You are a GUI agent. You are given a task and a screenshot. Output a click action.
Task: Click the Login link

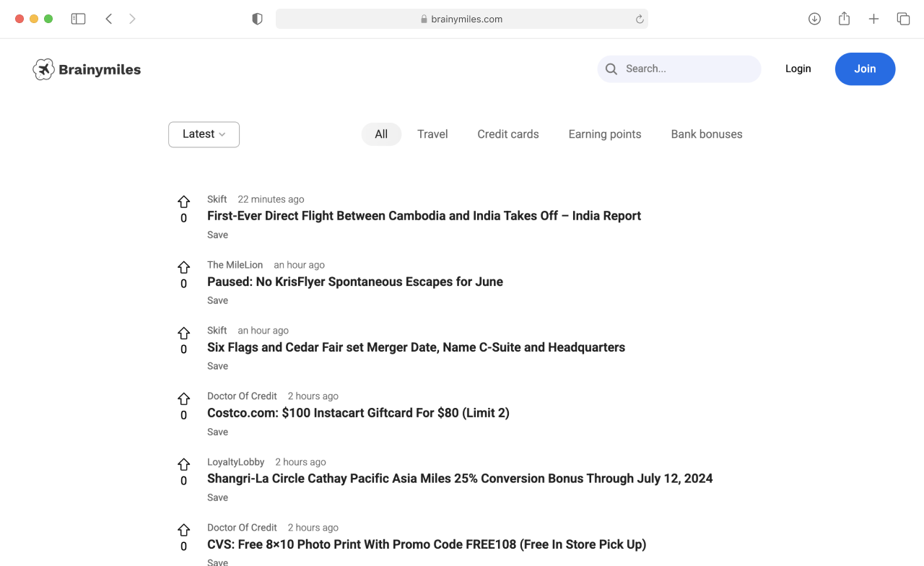click(x=798, y=69)
